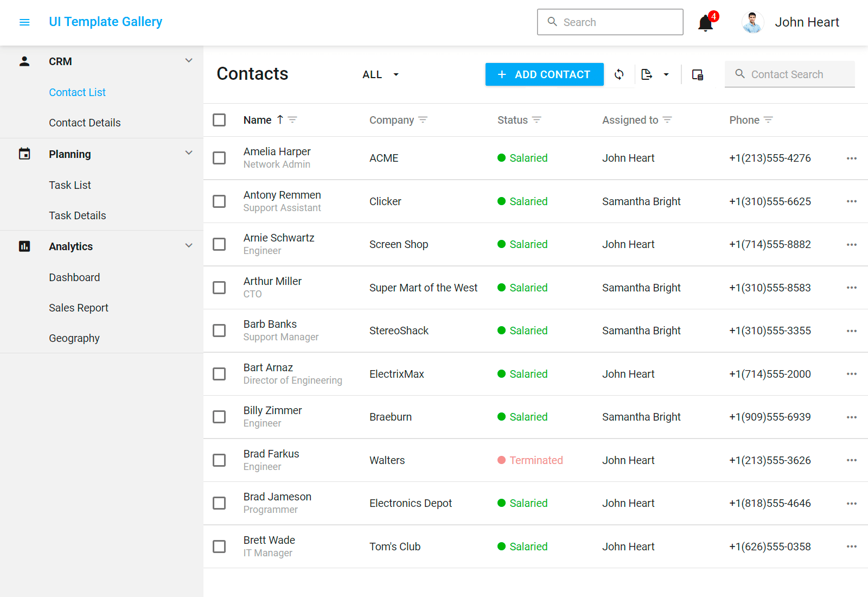Screen dimensions: 868x597
Task: Click the hamburger menu icon
Action: pyautogui.click(x=24, y=22)
